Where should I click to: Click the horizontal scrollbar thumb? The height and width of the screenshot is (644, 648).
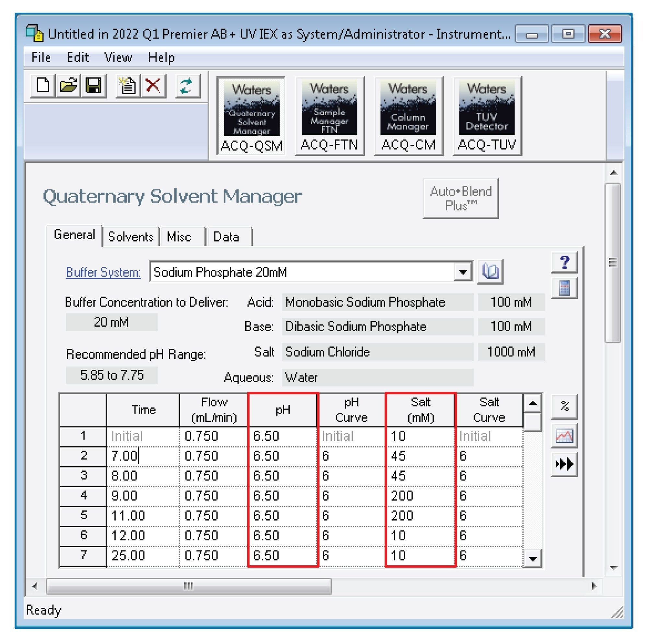click(x=189, y=586)
